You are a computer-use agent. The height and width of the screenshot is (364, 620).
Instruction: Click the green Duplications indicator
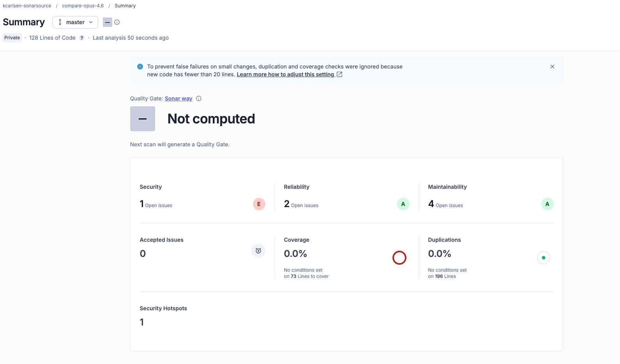pos(543,258)
